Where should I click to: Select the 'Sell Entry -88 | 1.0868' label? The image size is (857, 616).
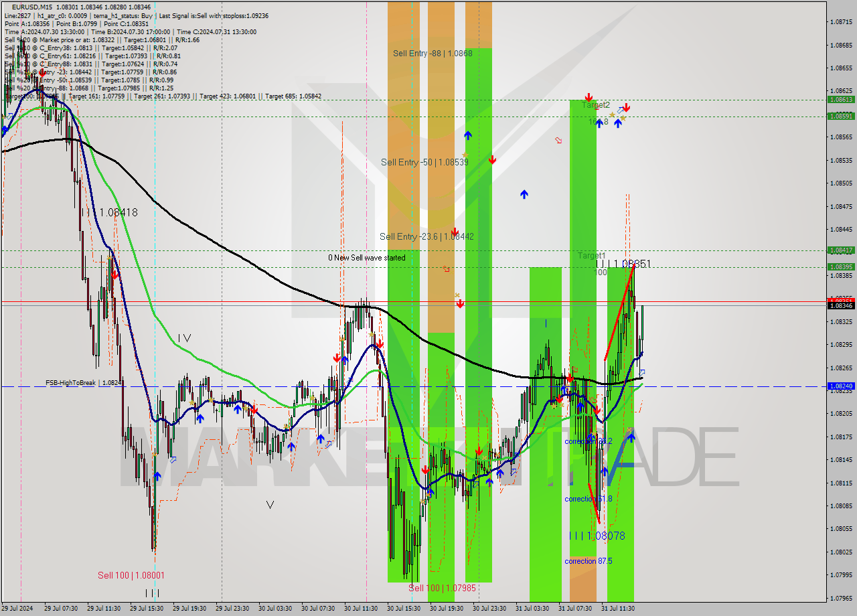433,54
